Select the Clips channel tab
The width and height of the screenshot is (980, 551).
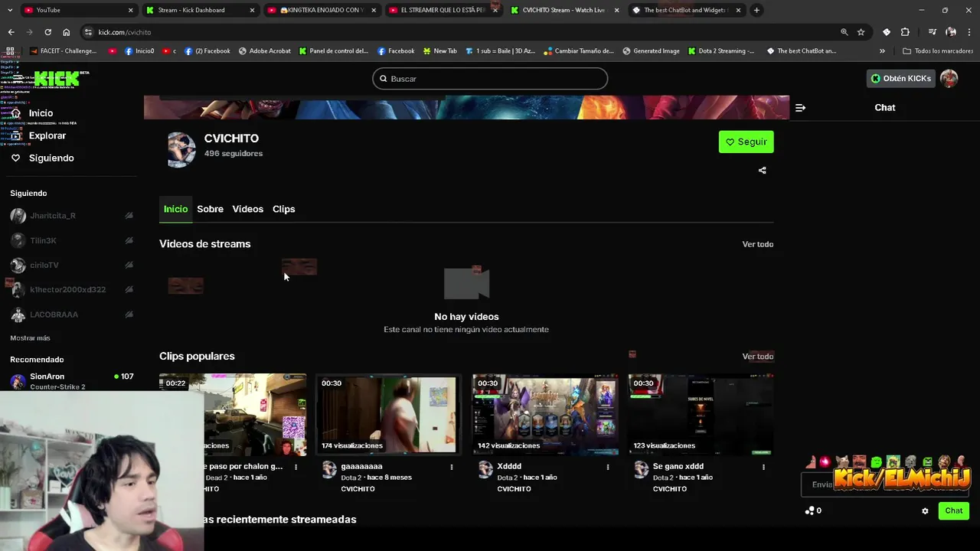283,209
